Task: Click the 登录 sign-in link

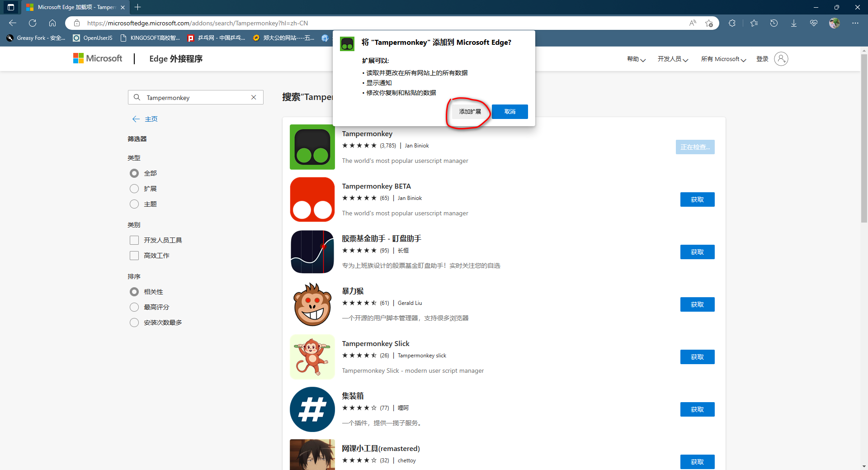Action: coord(762,59)
